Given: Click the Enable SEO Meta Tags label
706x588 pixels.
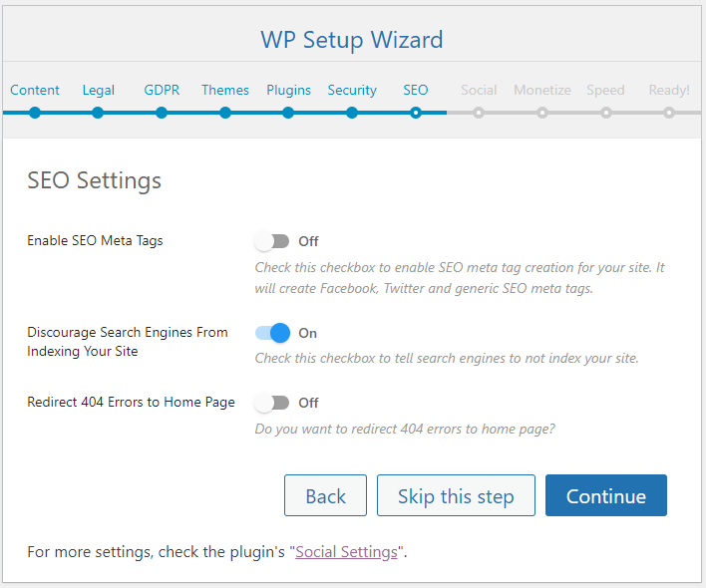Looking at the screenshot, I should [x=95, y=241].
